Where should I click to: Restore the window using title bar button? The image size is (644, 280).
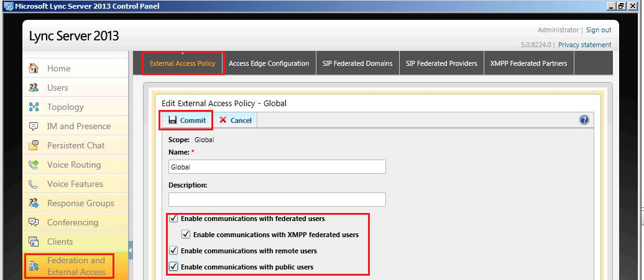[x=622, y=6]
